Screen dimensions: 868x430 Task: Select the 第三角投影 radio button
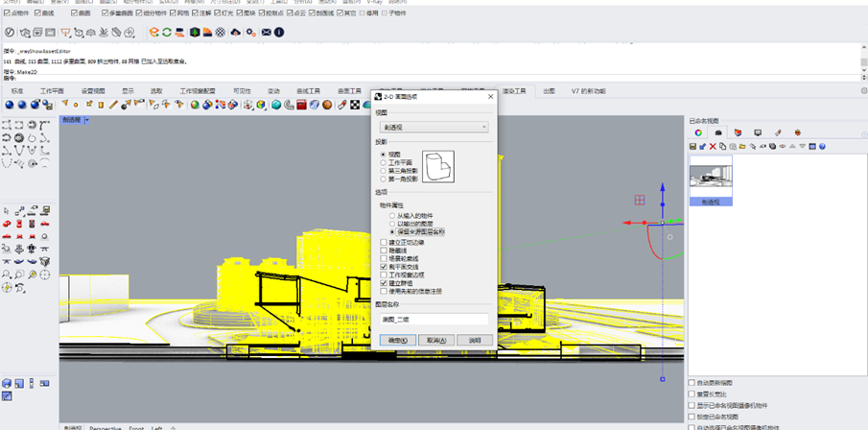tap(383, 171)
